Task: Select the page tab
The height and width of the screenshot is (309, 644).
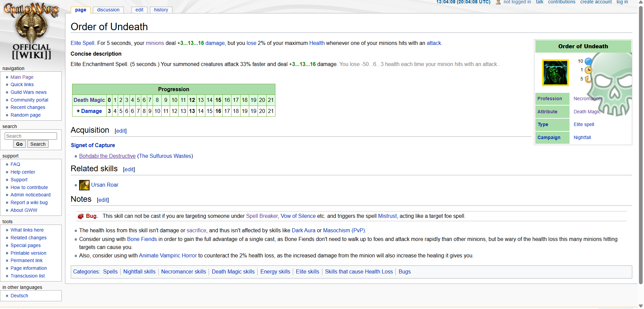Action: coord(80,10)
